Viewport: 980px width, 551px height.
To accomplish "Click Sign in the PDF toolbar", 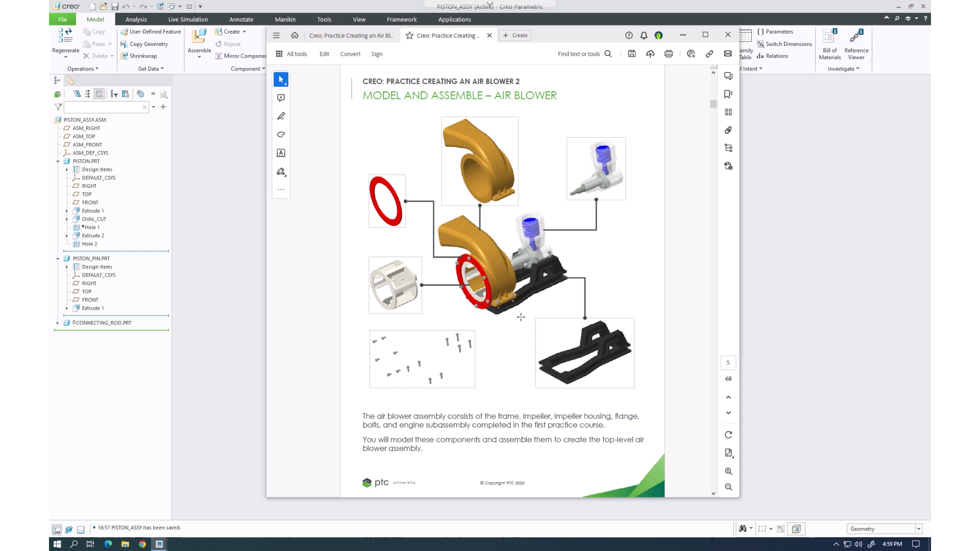I will (x=377, y=54).
